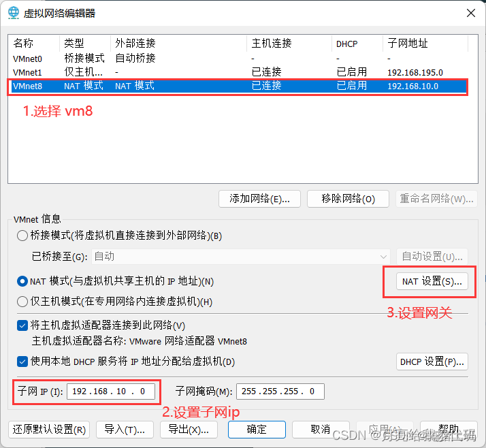Select the NAT 模式 radio button

(x=22, y=281)
